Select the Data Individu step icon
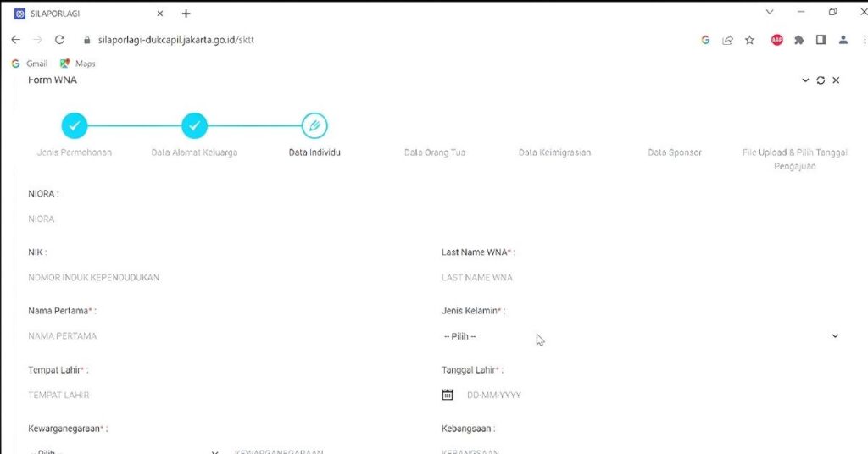This screenshot has width=868, height=454. [314, 125]
